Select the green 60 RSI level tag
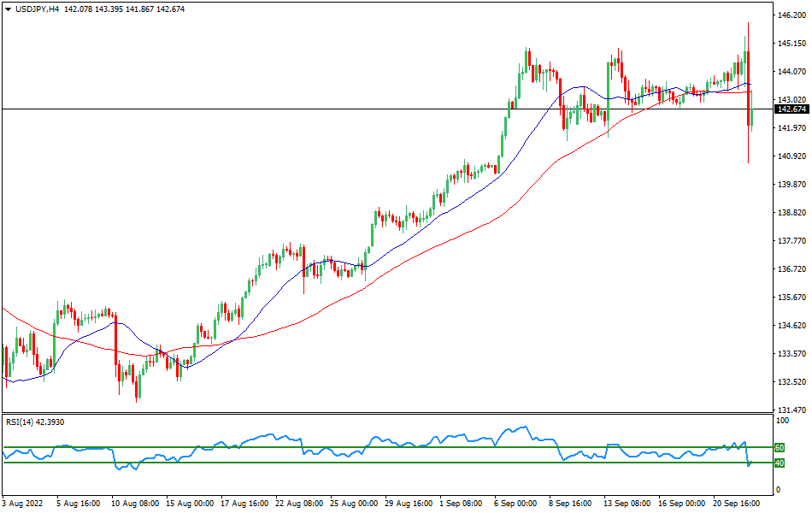 [x=780, y=447]
